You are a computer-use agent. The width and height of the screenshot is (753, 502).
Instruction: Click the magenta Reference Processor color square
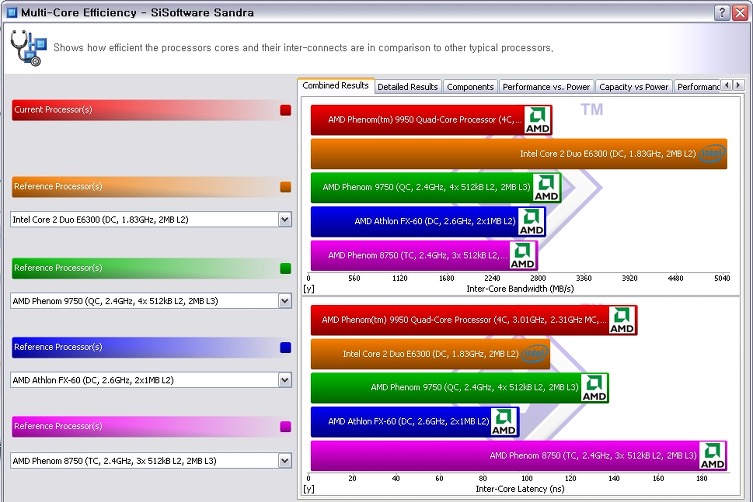point(285,427)
